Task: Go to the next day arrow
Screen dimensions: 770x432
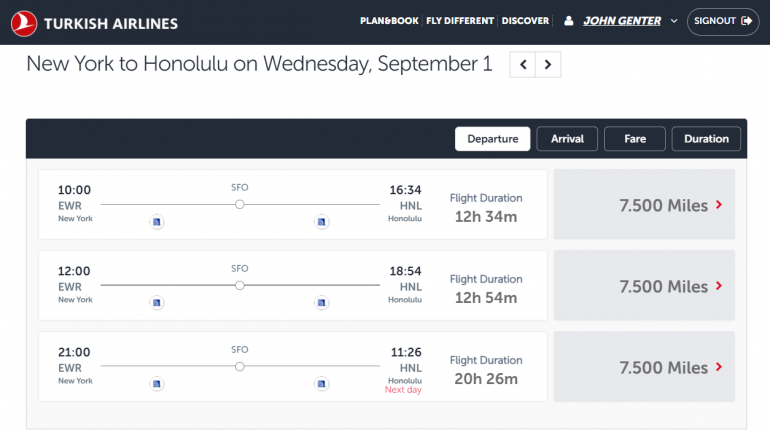Action: point(547,65)
